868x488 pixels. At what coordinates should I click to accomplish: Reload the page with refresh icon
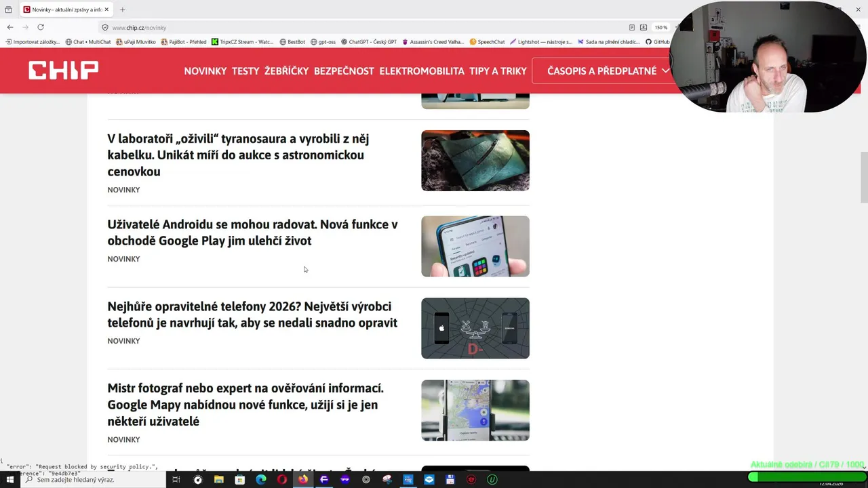click(41, 27)
